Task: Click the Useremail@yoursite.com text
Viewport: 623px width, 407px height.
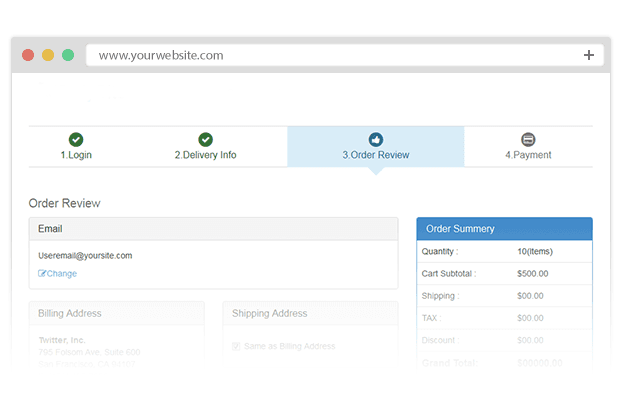Action: click(x=85, y=256)
